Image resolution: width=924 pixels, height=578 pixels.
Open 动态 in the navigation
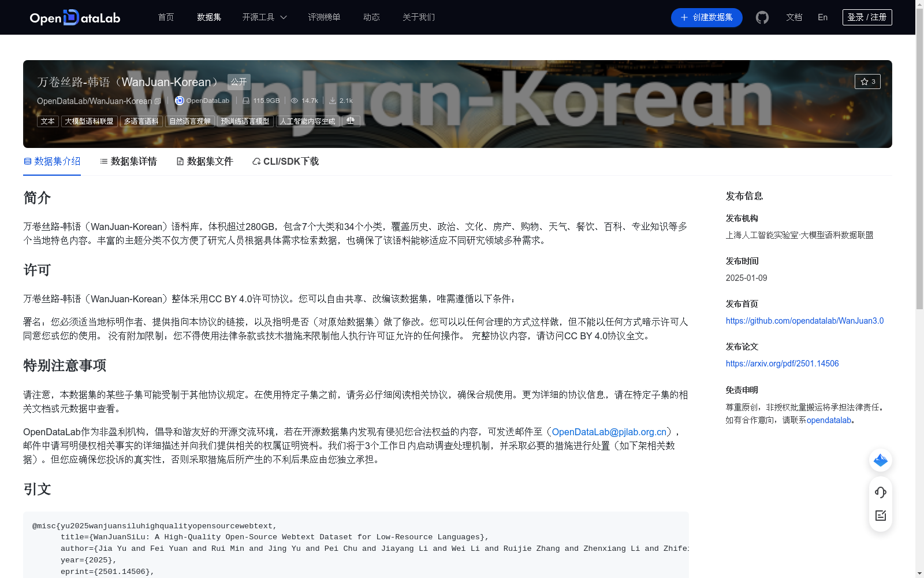tap(371, 17)
